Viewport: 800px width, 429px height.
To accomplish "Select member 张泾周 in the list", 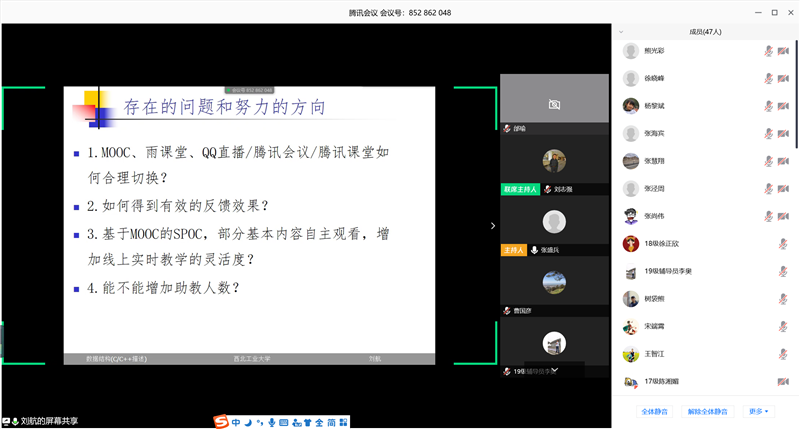I will pos(706,189).
